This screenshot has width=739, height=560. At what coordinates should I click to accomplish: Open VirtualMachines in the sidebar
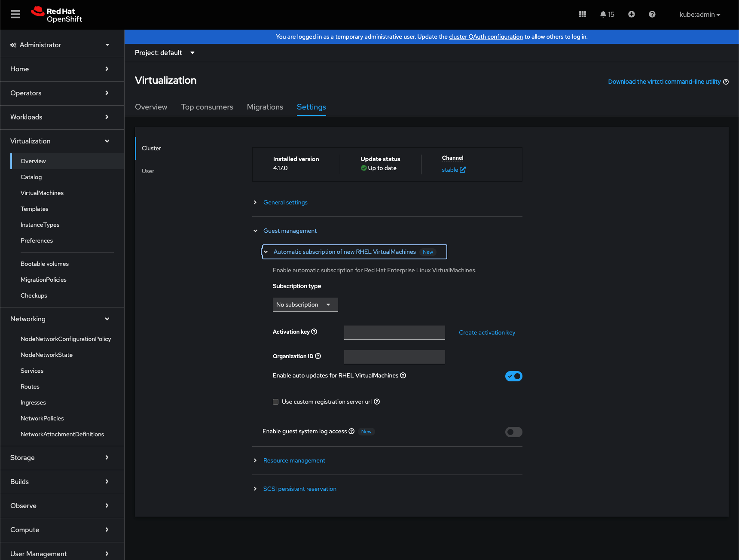(x=42, y=193)
